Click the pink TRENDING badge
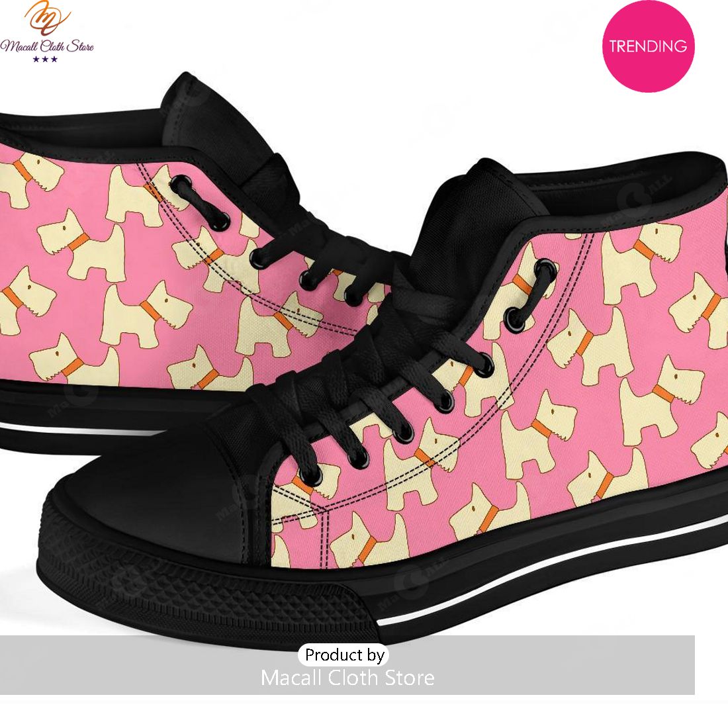 coord(648,46)
